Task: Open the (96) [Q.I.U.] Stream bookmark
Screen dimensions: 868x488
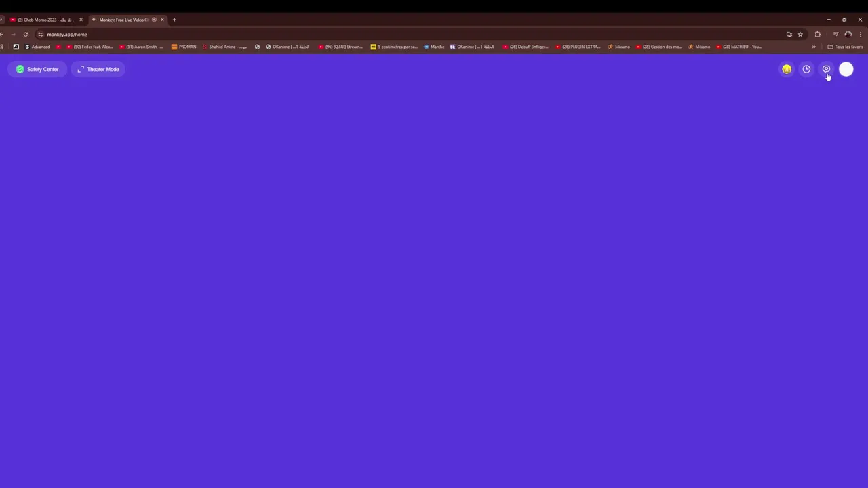Action: (340, 47)
